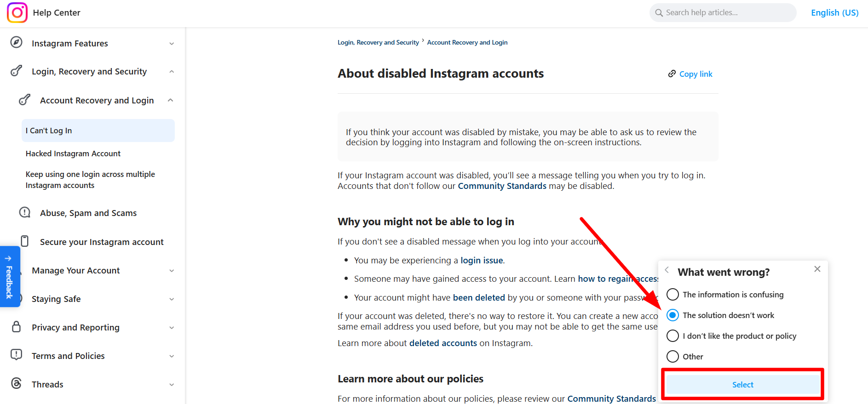This screenshot has width=868, height=404.
Task: Open 'Account Recovery and Login' breadcrumb
Action: click(x=467, y=42)
